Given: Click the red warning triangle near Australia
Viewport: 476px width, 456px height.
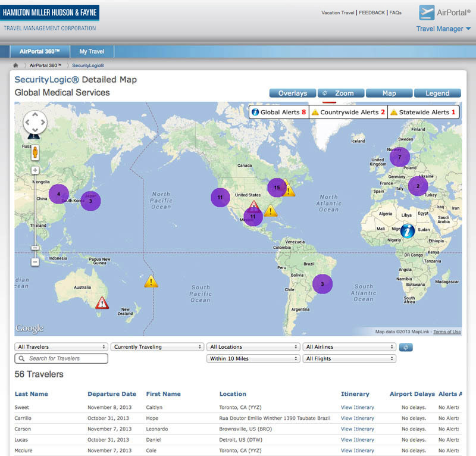Looking at the screenshot, I should tap(102, 303).
